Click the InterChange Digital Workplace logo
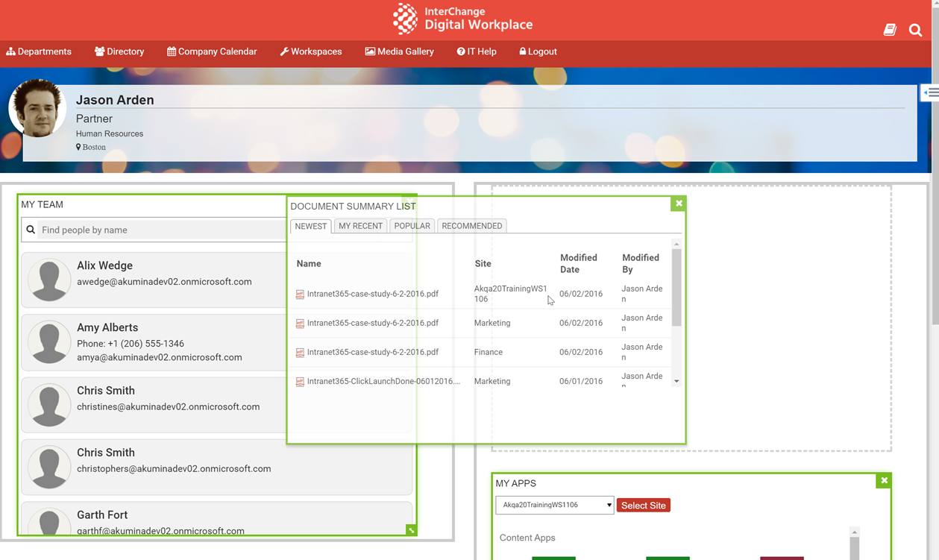 point(462,19)
